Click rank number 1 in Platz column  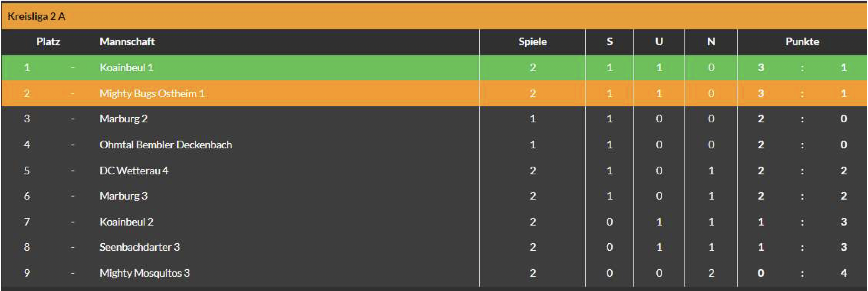(x=27, y=68)
